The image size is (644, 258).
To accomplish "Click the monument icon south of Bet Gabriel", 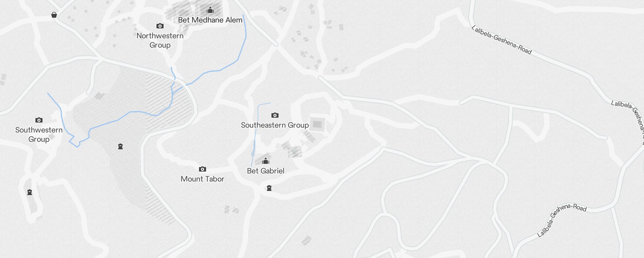I will point(269,188).
